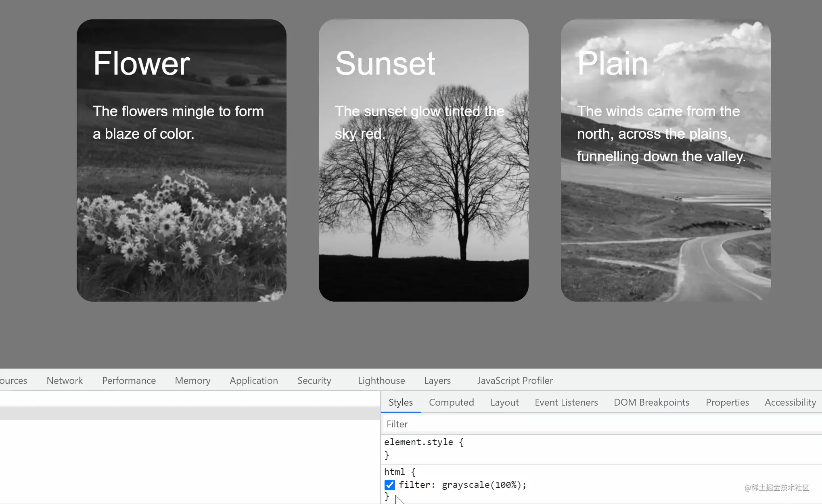This screenshot has width=822, height=504.
Task: Switch to the Computed tab
Action: (452, 402)
